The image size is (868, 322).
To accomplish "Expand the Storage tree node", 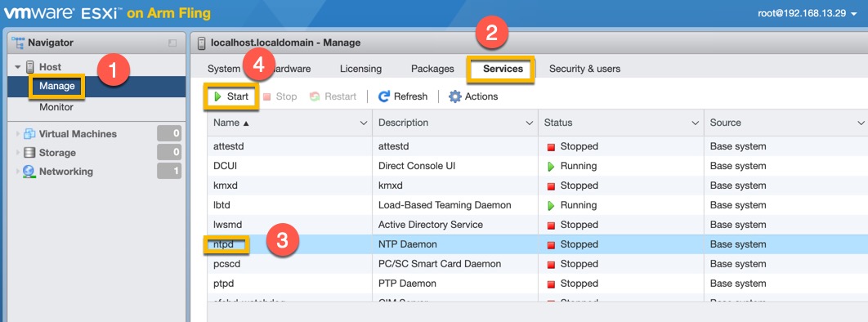I will pyautogui.click(x=18, y=153).
